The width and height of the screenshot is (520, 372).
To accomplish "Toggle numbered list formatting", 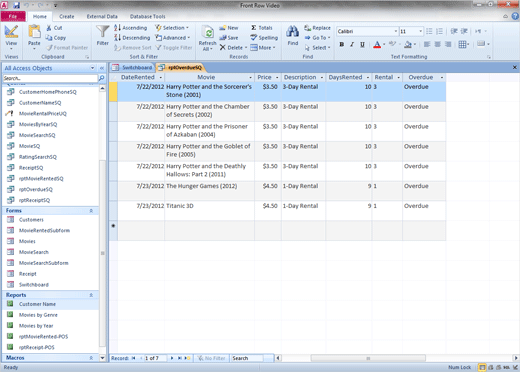I will pyautogui.click(x=440, y=31).
